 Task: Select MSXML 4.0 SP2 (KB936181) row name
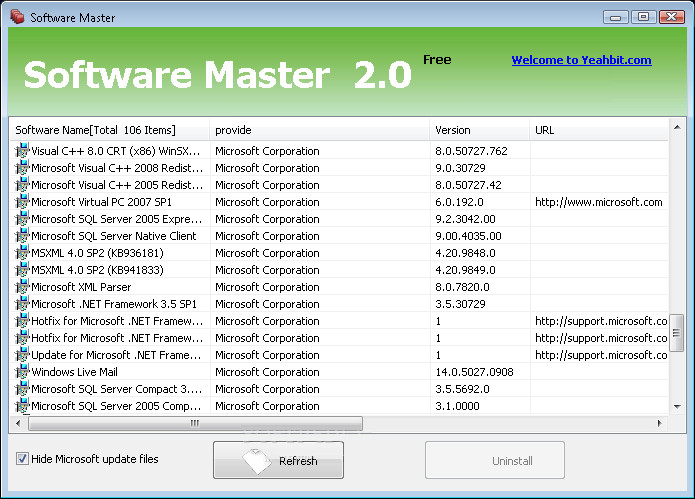pyautogui.click(x=97, y=253)
